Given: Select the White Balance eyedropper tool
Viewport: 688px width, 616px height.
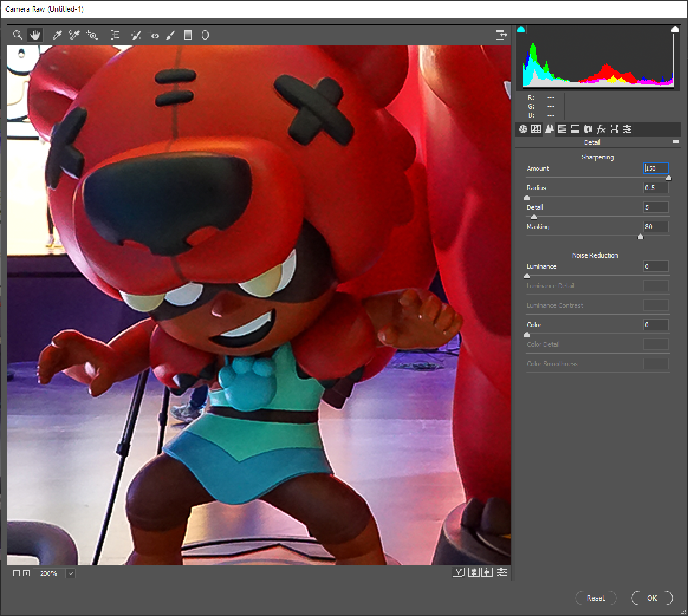Looking at the screenshot, I should (57, 35).
